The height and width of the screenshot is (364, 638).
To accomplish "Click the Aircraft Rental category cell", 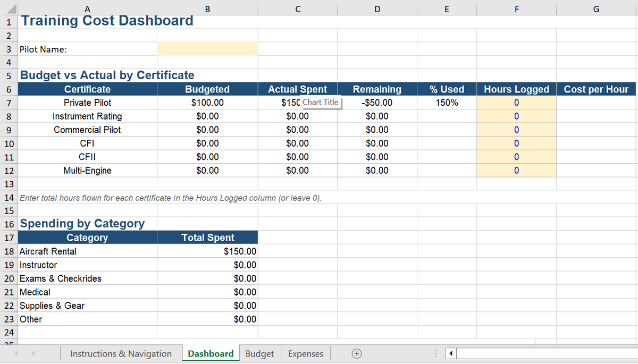I will [x=87, y=251].
